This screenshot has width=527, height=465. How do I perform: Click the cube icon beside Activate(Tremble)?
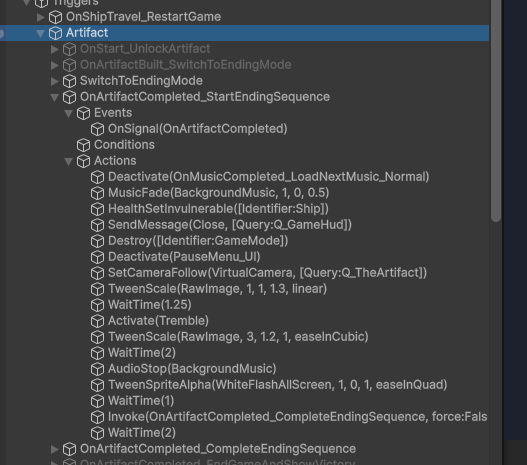(97, 321)
